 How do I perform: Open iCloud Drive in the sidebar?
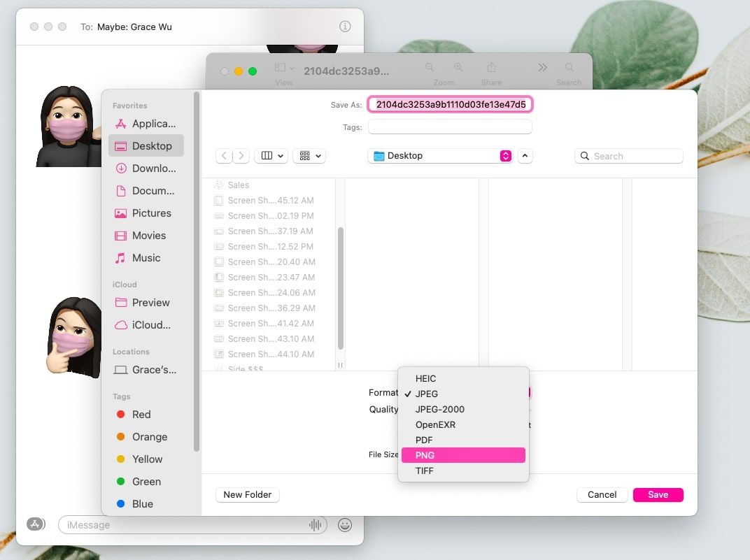coord(146,325)
